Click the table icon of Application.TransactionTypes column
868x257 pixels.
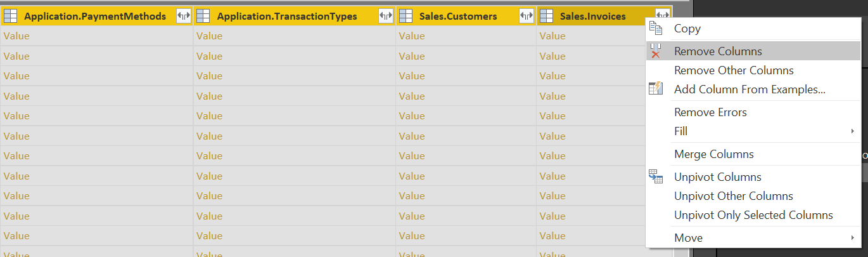(x=203, y=16)
